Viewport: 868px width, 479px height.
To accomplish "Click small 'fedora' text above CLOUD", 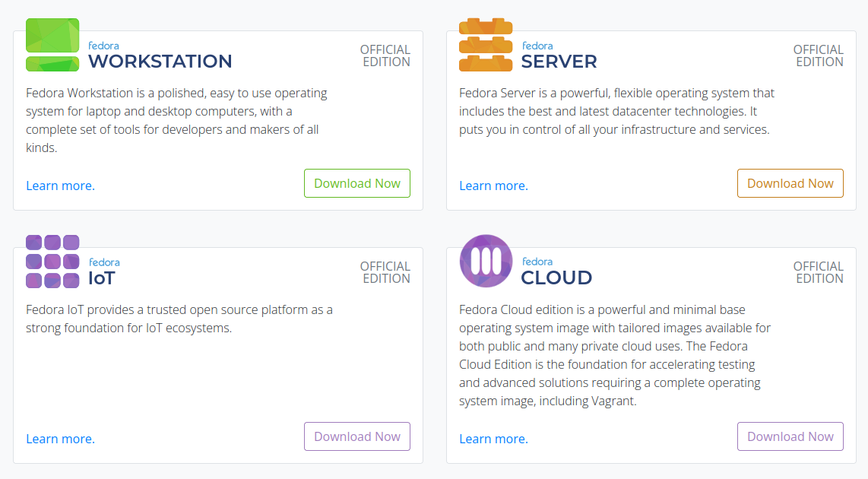I will 537,262.
